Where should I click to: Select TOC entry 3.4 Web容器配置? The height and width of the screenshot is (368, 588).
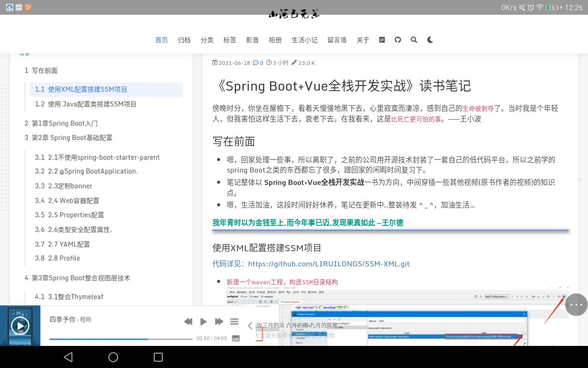(x=67, y=201)
